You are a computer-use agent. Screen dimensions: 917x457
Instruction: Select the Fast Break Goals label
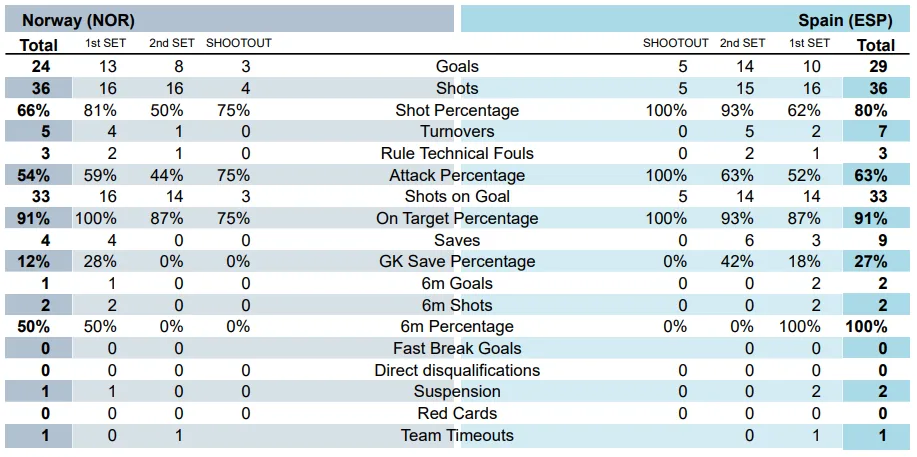pyautogui.click(x=457, y=349)
